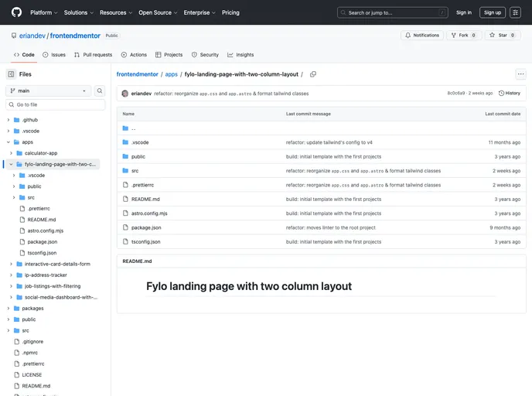Open the more options ellipsis button

(520, 74)
